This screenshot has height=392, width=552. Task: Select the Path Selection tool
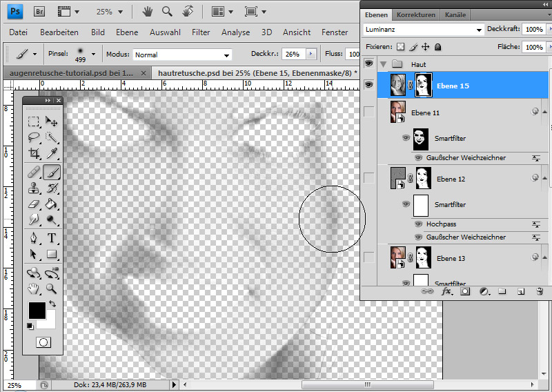click(34, 254)
